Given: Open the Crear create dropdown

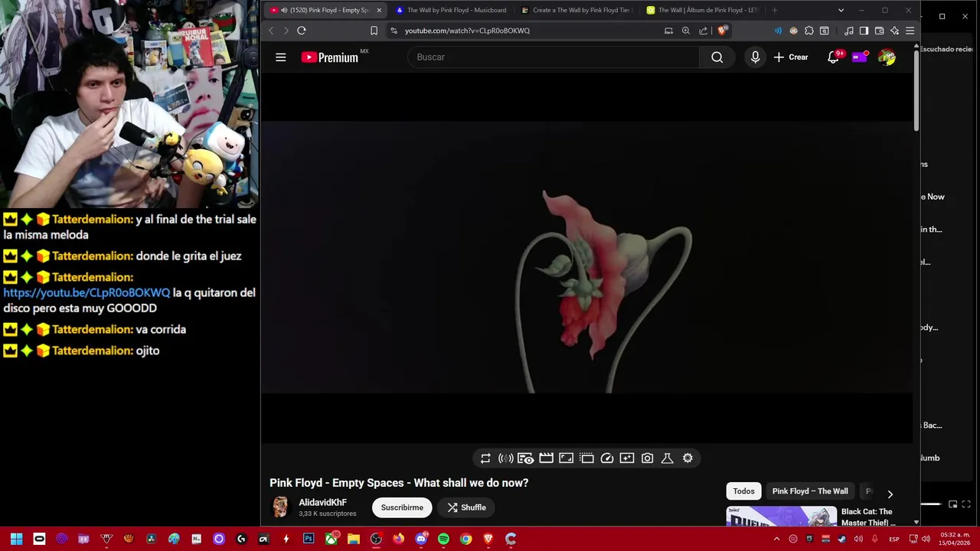Looking at the screenshot, I should (791, 57).
